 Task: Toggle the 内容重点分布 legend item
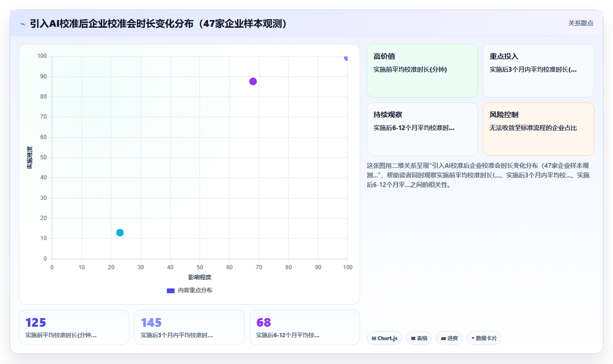coord(189,290)
